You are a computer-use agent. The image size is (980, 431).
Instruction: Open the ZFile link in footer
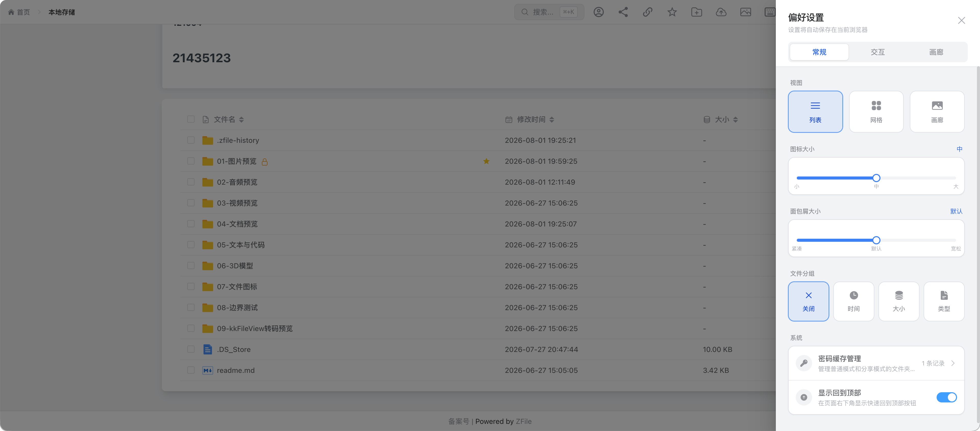tap(523, 421)
